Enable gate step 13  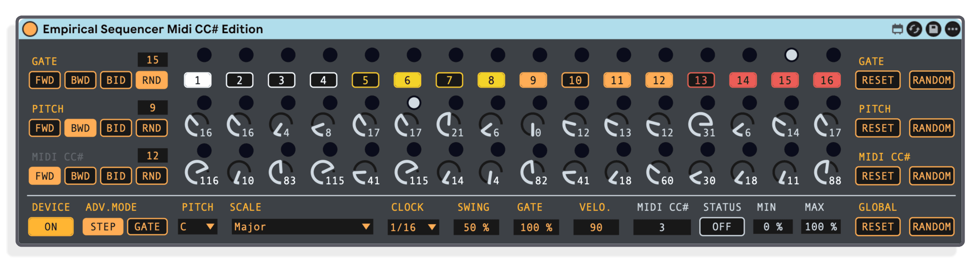[701, 80]
